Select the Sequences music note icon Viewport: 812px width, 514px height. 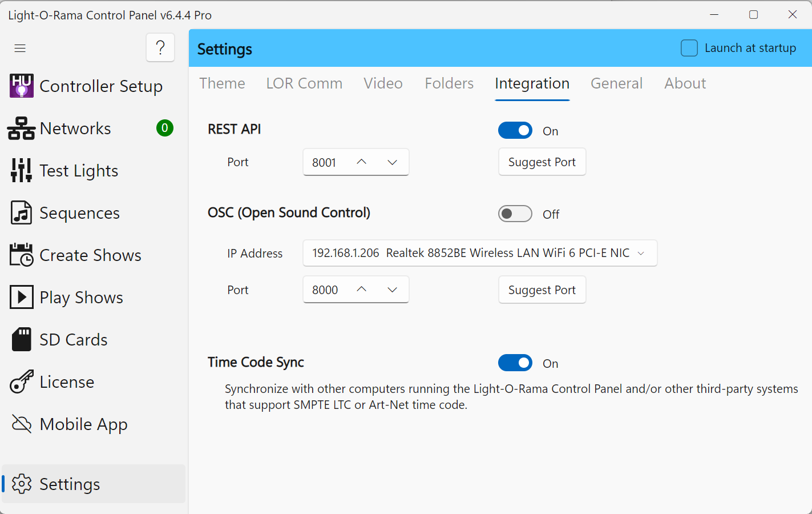[22, 213]
